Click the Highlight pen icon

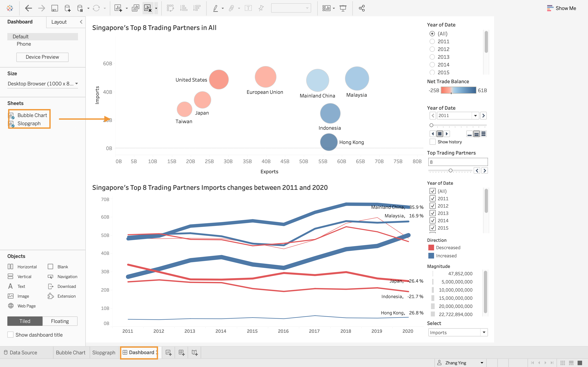point(215,8)
